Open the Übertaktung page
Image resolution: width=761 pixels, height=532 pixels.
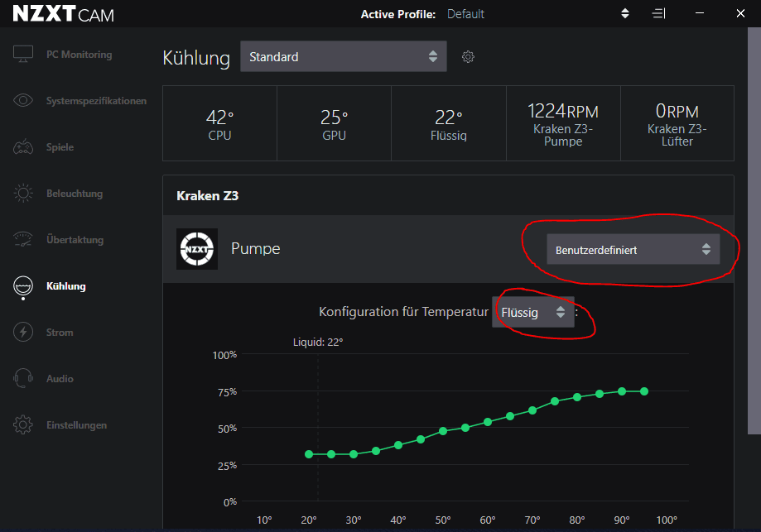[75, 240]
